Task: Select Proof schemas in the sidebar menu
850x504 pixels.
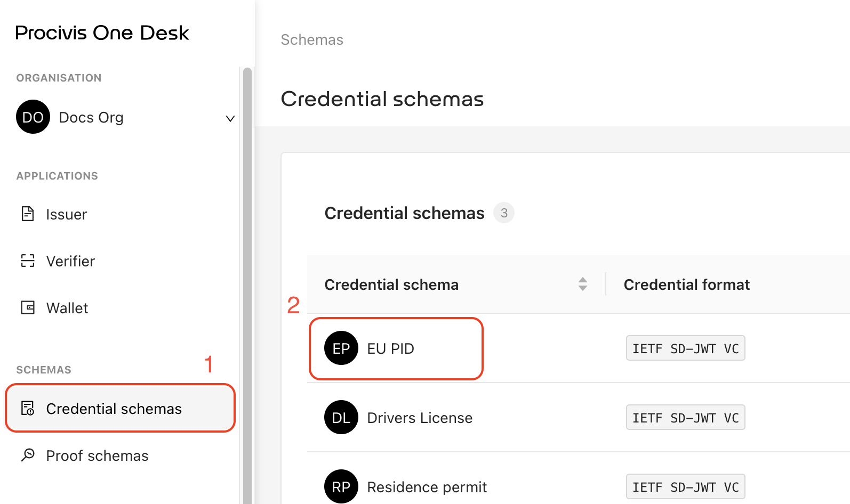Action: [x=97, y=456]
